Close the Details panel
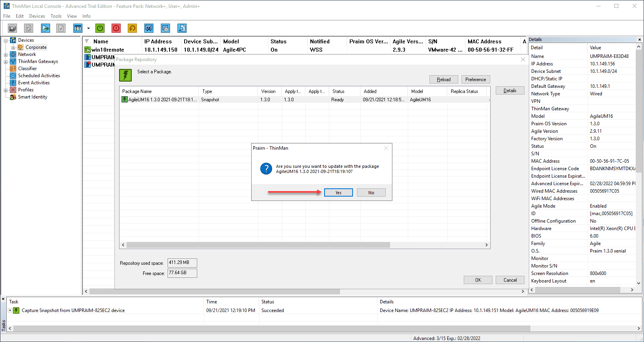 coord(640,39)
